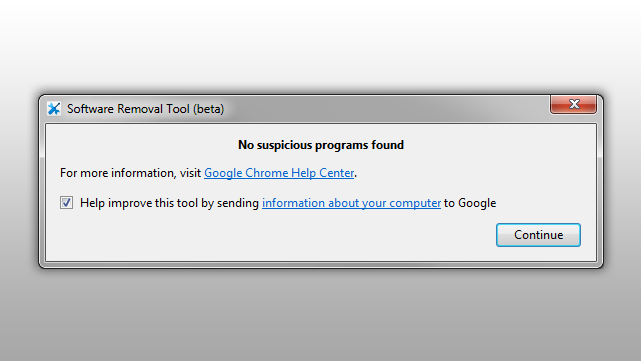Image resolution: width=641 pixels, height=361 pixels.
Task: Click the 'to Google' text after the link
Action: point(470,203)
